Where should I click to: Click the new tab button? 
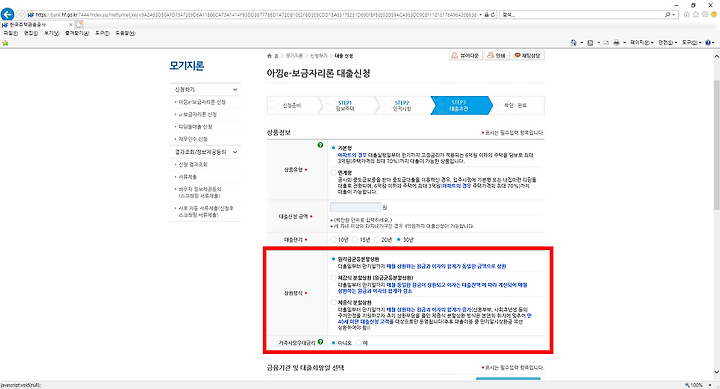pos(79,24)
